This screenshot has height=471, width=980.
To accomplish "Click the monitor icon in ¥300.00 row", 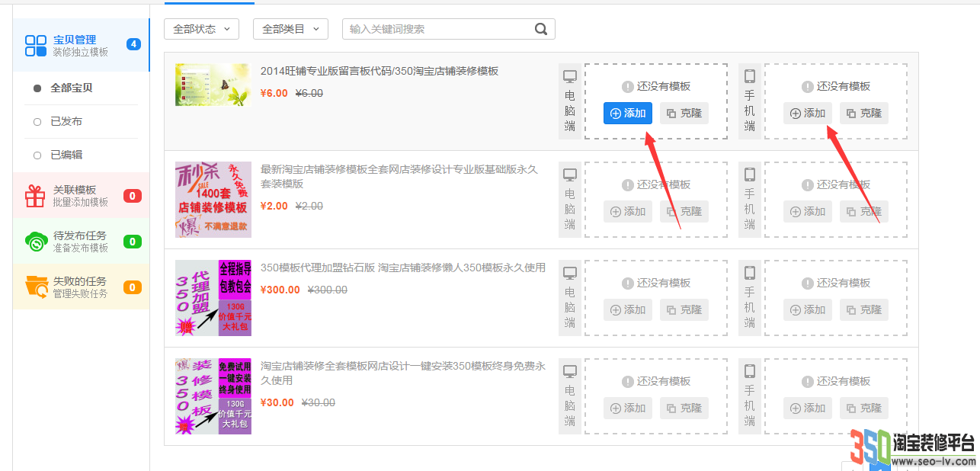I will pyautogui.click(x=570, y=273).
